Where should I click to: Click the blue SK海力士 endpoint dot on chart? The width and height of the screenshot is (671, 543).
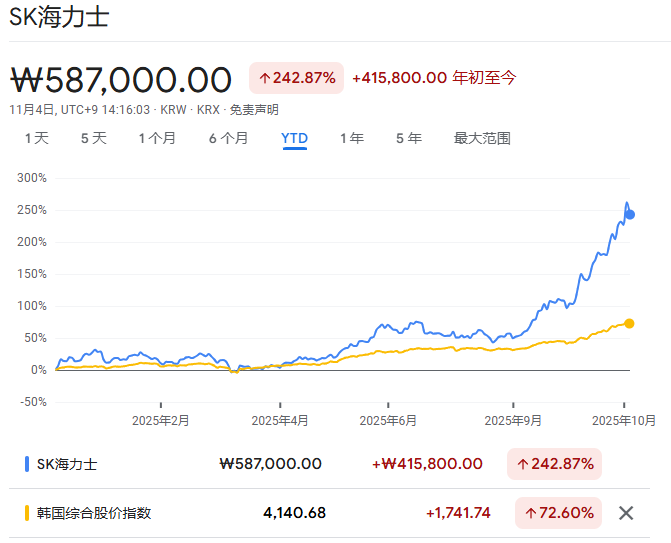[x=630, y=214]
